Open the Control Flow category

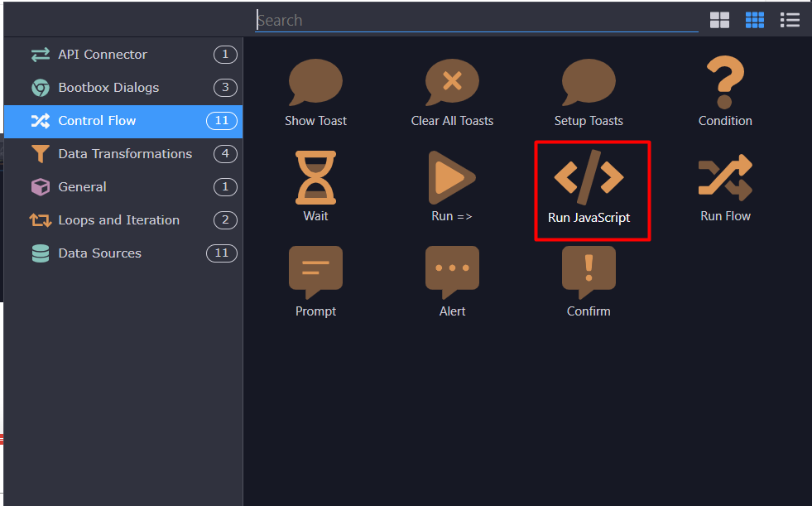click(123, 121)
